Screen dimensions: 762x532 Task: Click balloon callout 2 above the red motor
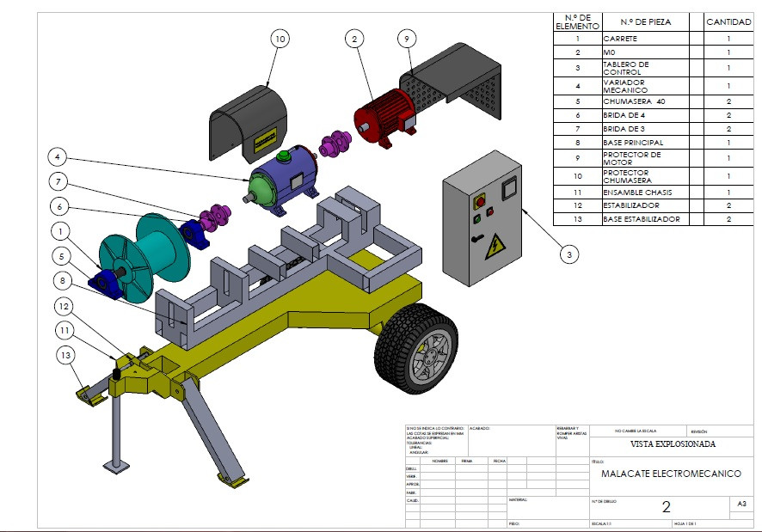click(353, 39)
